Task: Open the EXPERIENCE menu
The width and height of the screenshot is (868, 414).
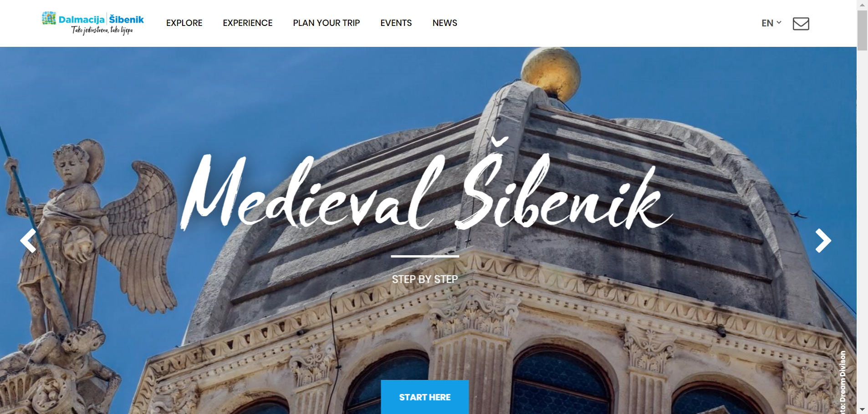Action: click(248, 23)
